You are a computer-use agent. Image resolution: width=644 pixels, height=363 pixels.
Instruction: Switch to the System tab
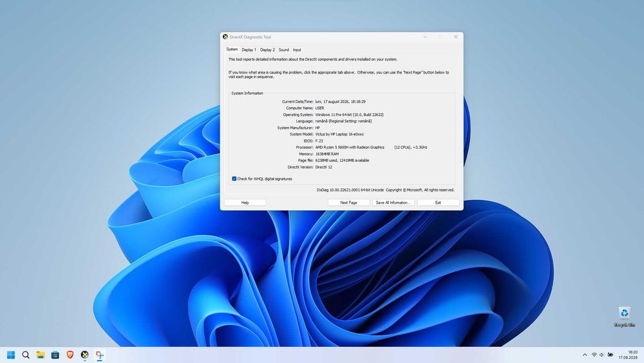tap(232, 50)
